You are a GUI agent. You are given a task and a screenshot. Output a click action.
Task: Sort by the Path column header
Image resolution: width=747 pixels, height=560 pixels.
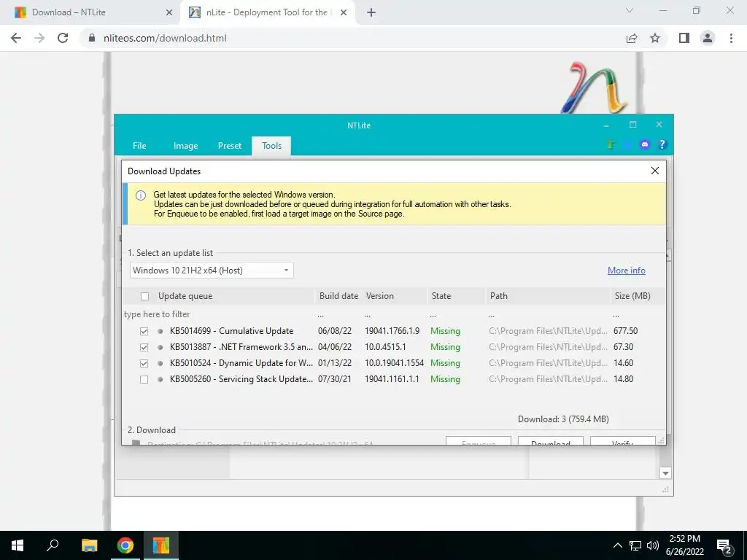[548, 296]
